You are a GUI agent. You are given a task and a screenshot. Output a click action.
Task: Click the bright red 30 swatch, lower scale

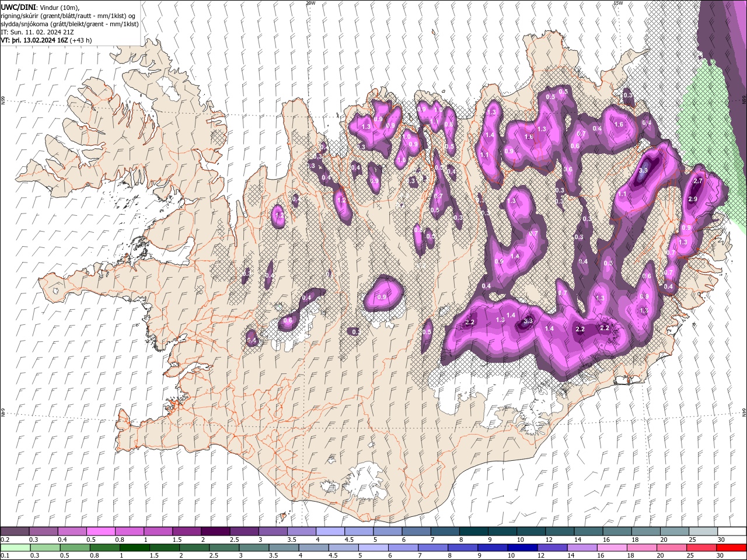(731, 548)
